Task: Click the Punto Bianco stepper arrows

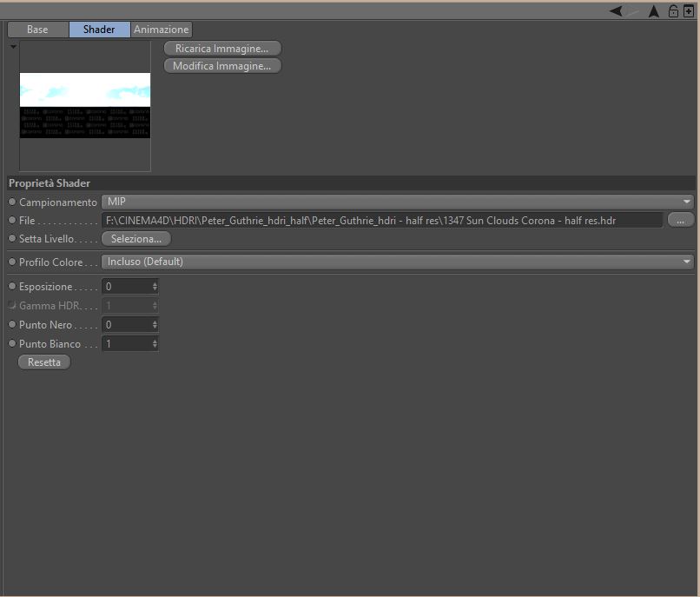Action: tap(155, 343)
